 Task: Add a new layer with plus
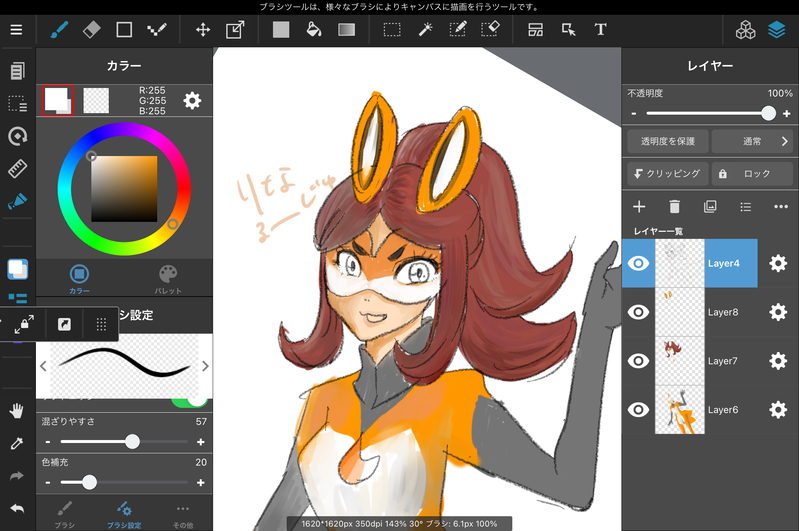(x=639, y=206)
